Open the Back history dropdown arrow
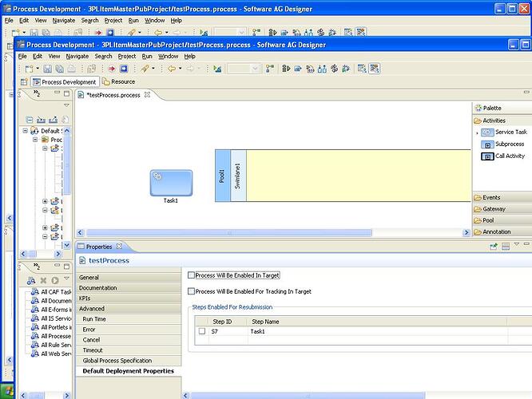The image size is (532, 399). pos(181,69)
